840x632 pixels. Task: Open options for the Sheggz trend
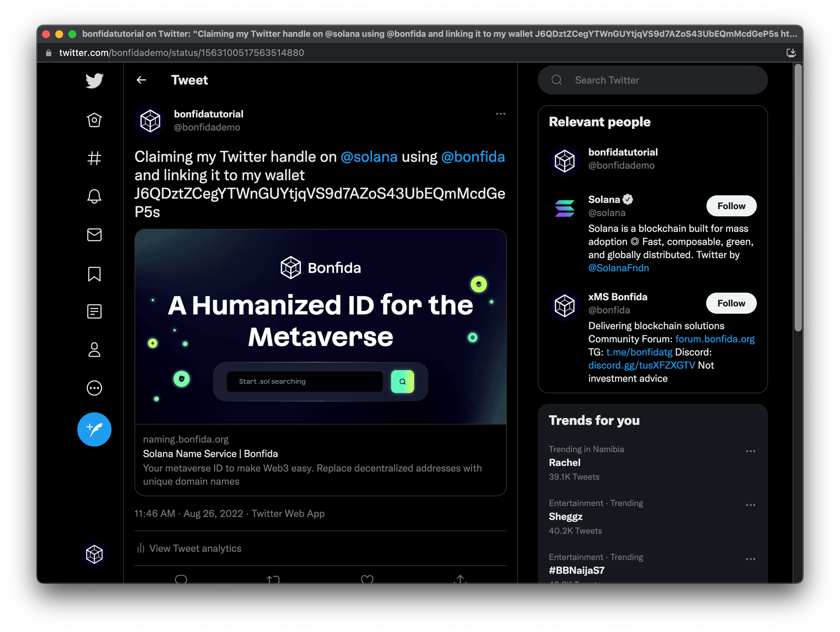point(750,505)
